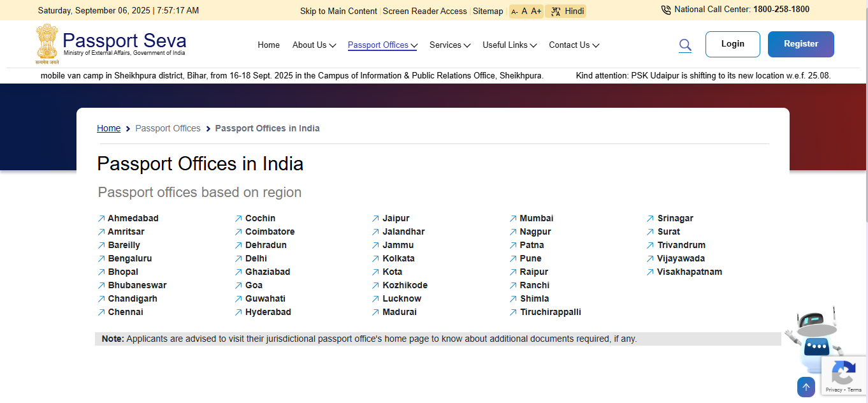868x403 pixels.
Task: Open the chatbot robot assistant
Action: [x=813, y=341]
